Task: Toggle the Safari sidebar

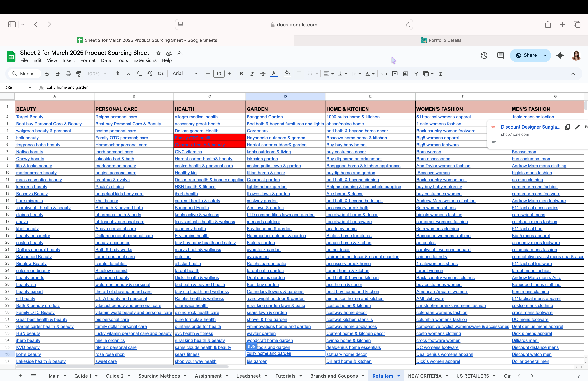Action: click(12, 24)
